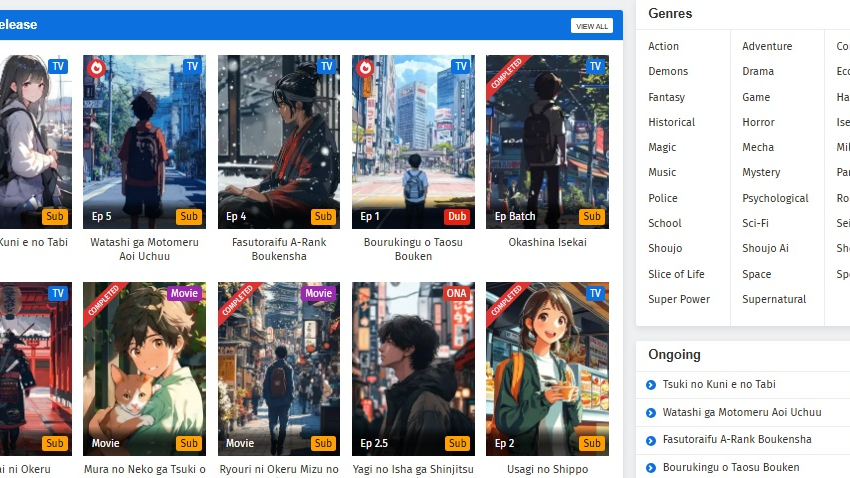Image resolution: width=850 pixels, height=478 pixels.
Task: Browse the Drama genre
Action: [758, 71]
